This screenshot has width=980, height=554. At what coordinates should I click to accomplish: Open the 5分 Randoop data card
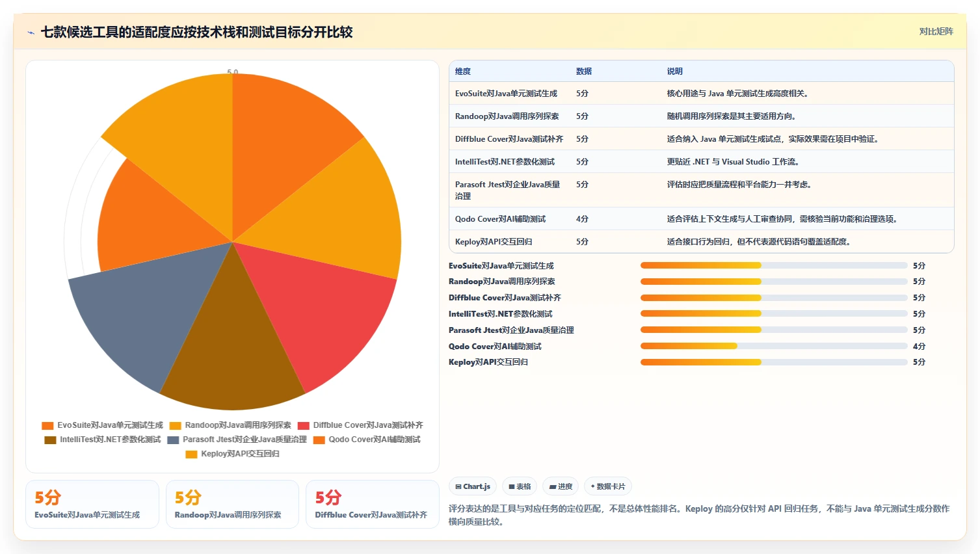click(x=232, y=504)
